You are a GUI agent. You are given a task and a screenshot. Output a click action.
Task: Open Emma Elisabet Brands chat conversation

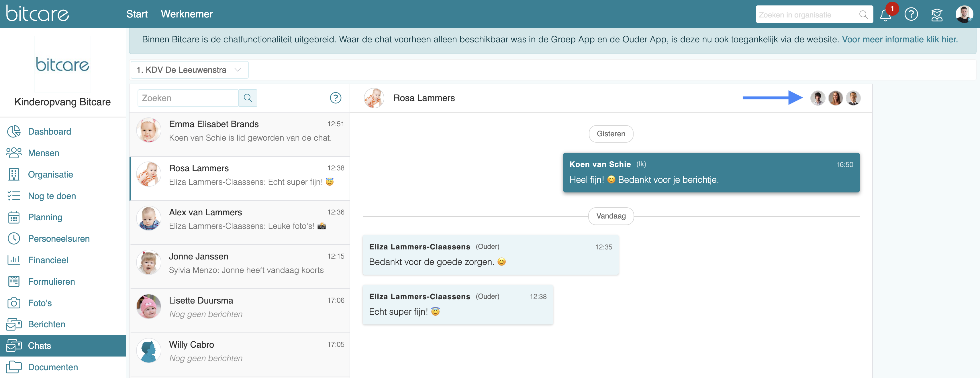click(240, 131)
